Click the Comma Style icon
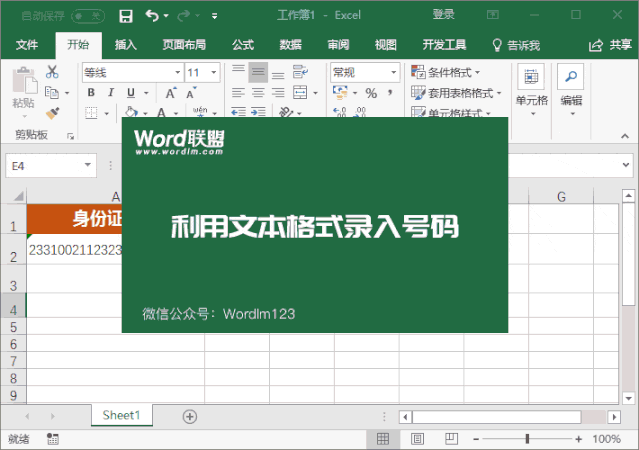Viewport: 639px width, 450px height. point(390,93)
